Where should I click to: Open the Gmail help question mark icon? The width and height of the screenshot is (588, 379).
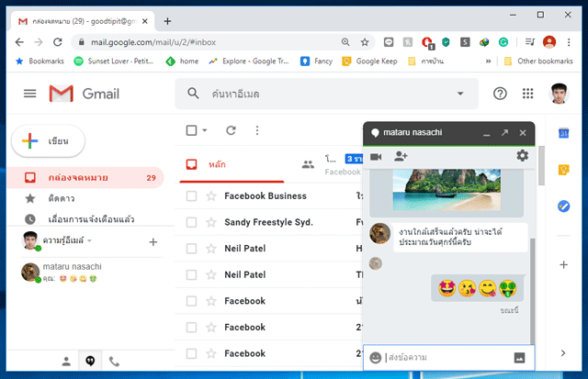[x=500, y=94]
